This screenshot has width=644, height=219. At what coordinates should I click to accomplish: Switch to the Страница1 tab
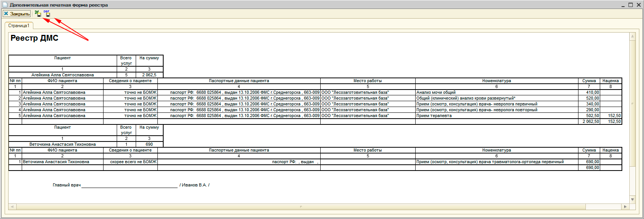point(19,26)
